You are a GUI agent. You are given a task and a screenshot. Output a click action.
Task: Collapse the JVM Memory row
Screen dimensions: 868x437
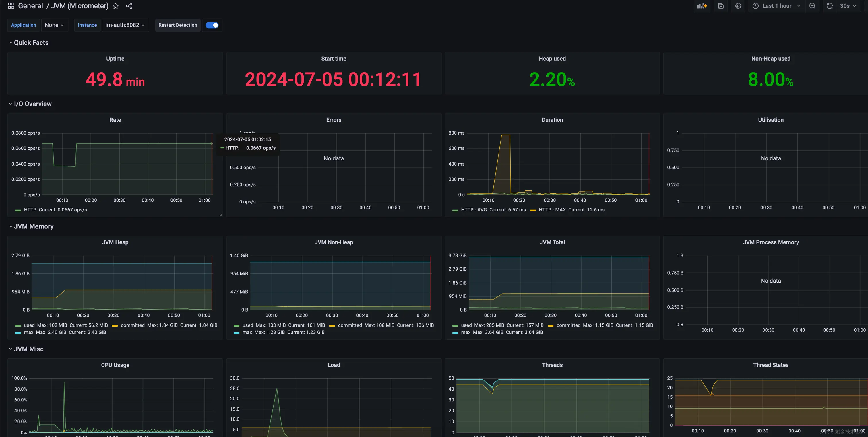click(x=33, y=226)
